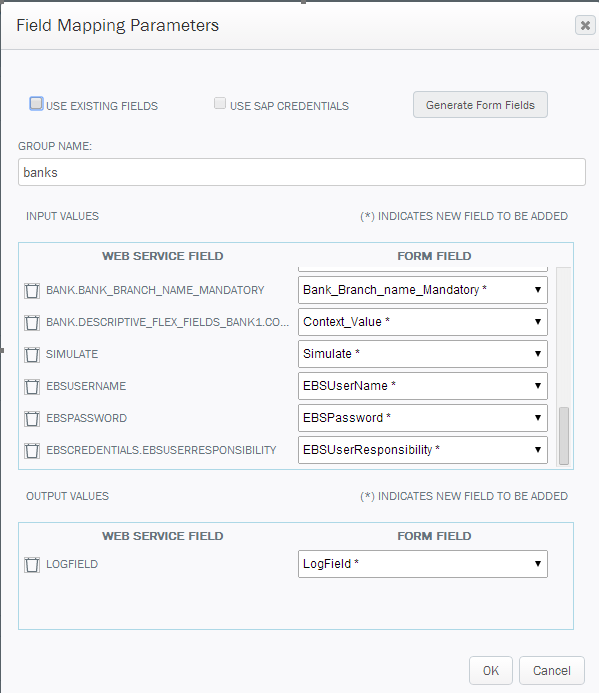The image size is (599, 693).
Task: Delete the EBSUSERNAME row using trash icon
Action: tap(32, 387)
